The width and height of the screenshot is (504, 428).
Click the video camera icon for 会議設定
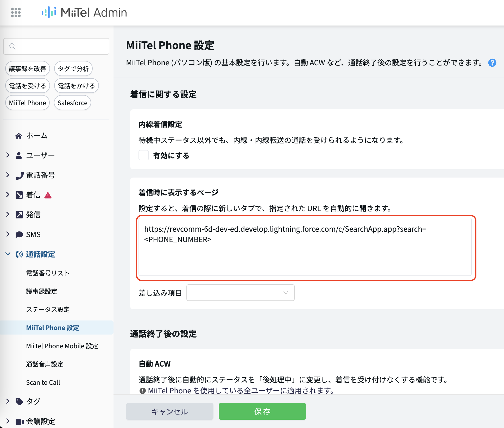click(x=20, y=422)
